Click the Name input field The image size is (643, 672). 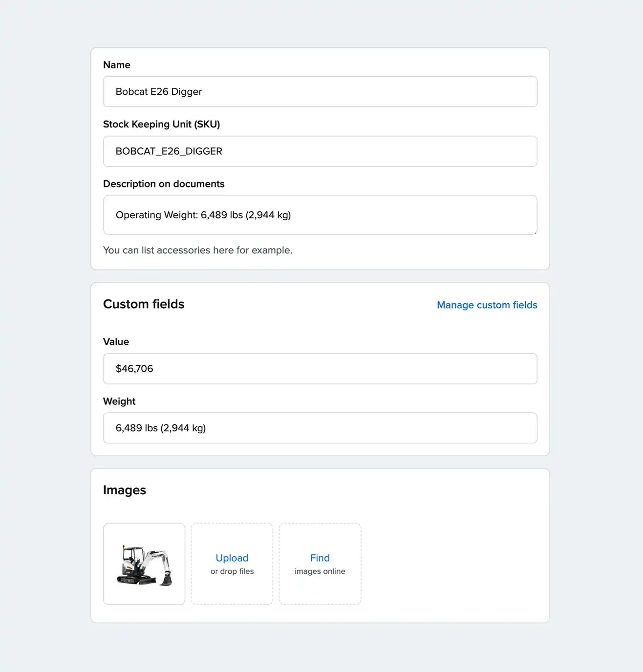click(320, 92)
